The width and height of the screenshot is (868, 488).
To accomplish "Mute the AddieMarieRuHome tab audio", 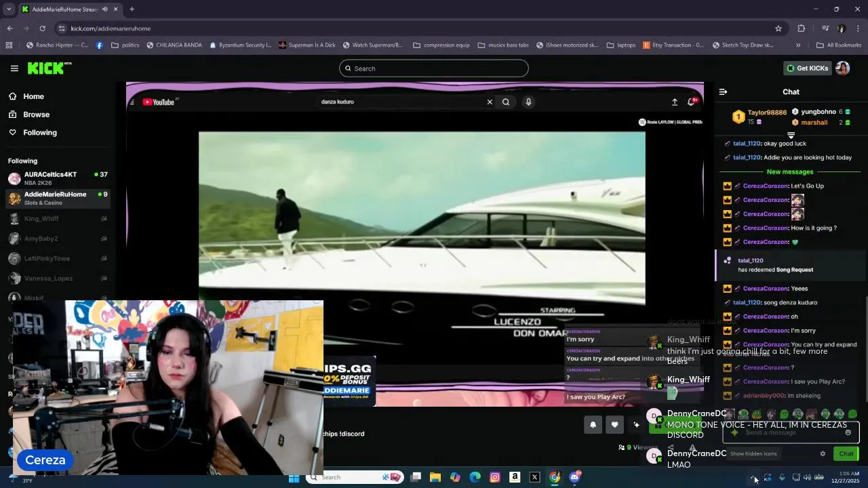I will click(105, 9).
